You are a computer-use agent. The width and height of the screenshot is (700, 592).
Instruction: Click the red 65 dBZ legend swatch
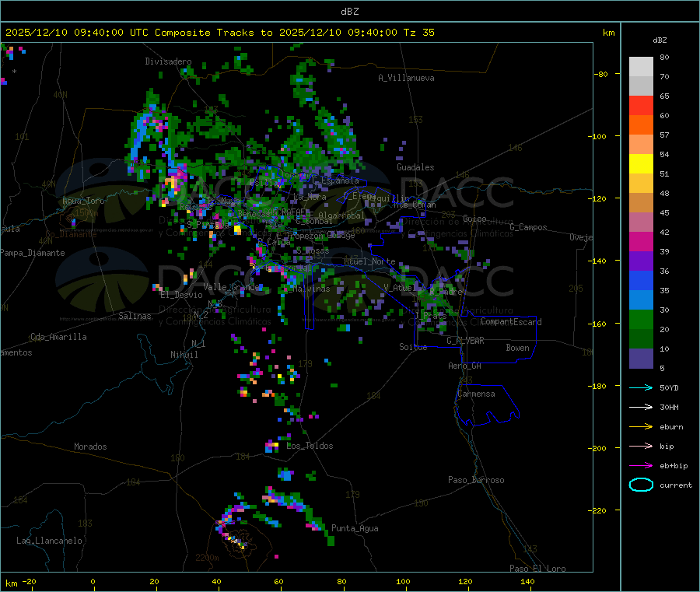pos(641,105)
